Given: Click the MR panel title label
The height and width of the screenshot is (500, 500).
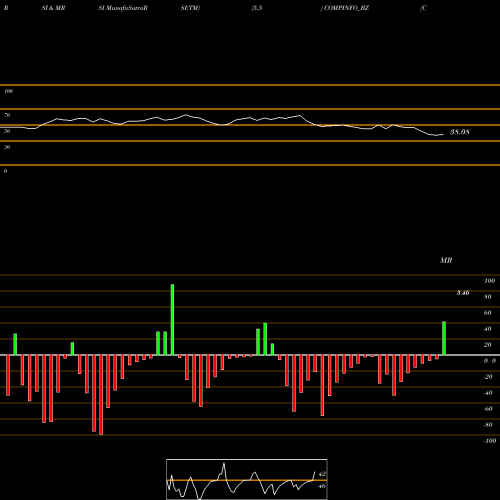Looking at the screenshot, I should 446,260.
